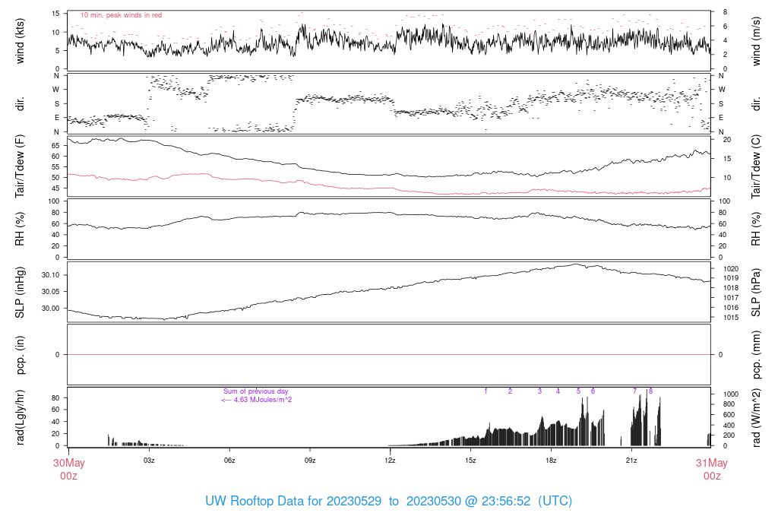Click the red zero precipitation line
This screenshot has height=532, width=778.
coord(388,355)
